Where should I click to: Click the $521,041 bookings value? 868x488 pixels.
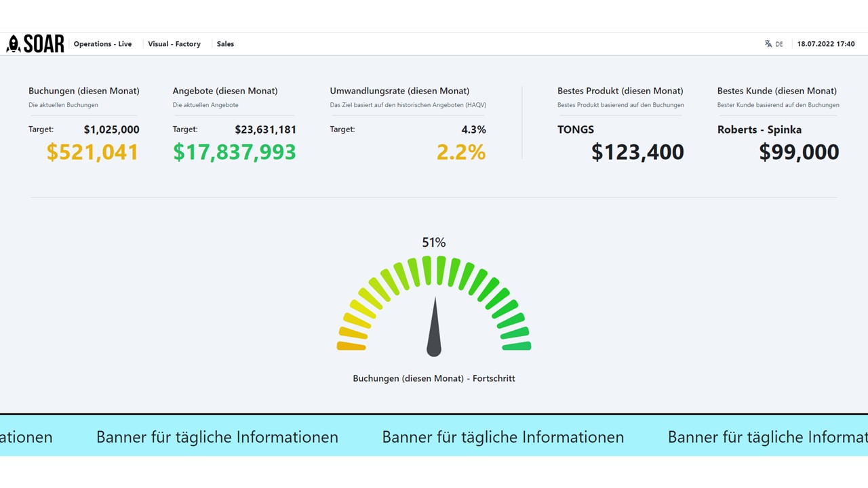(x=92, y=152)
